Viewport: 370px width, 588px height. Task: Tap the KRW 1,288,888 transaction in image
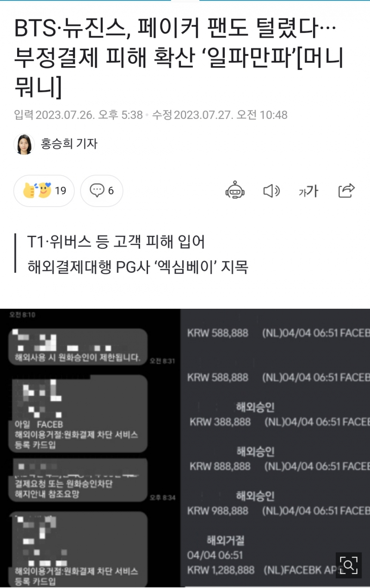tap(221, 570)
